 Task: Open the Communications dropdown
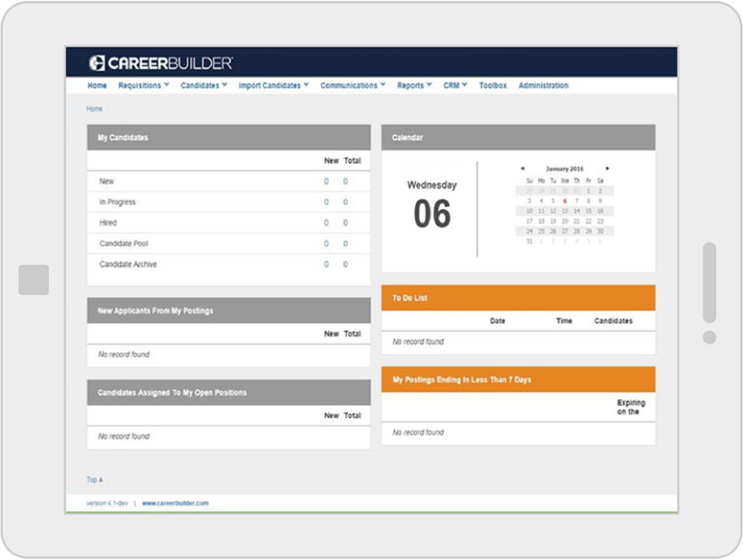point(349,85)
